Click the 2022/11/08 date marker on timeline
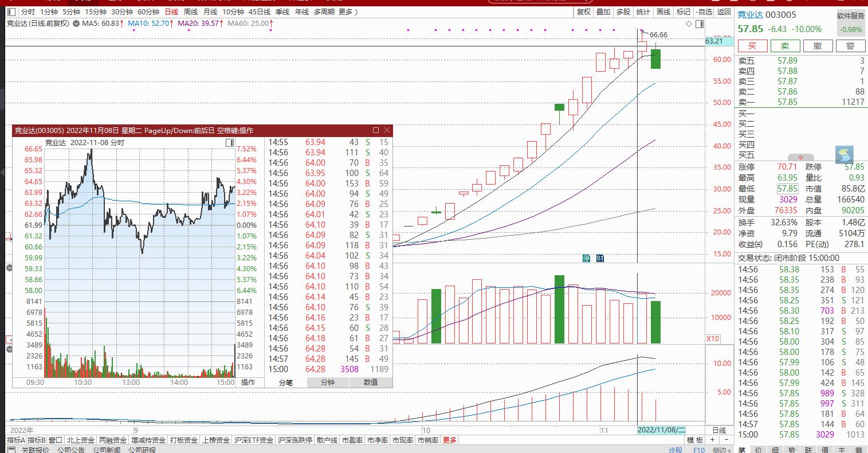The width and height of the screenshot is (868, 453). 661,429
